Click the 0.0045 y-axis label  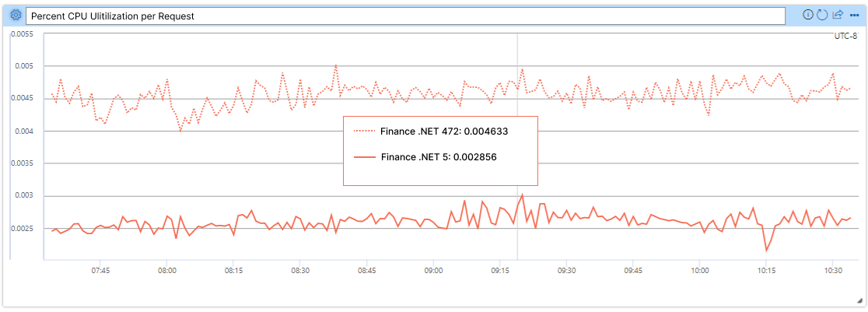[22, 99]
